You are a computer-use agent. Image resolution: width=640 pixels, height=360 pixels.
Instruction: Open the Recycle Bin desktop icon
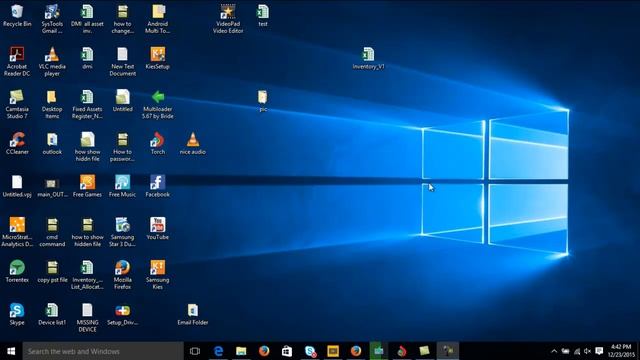[17, 16]
